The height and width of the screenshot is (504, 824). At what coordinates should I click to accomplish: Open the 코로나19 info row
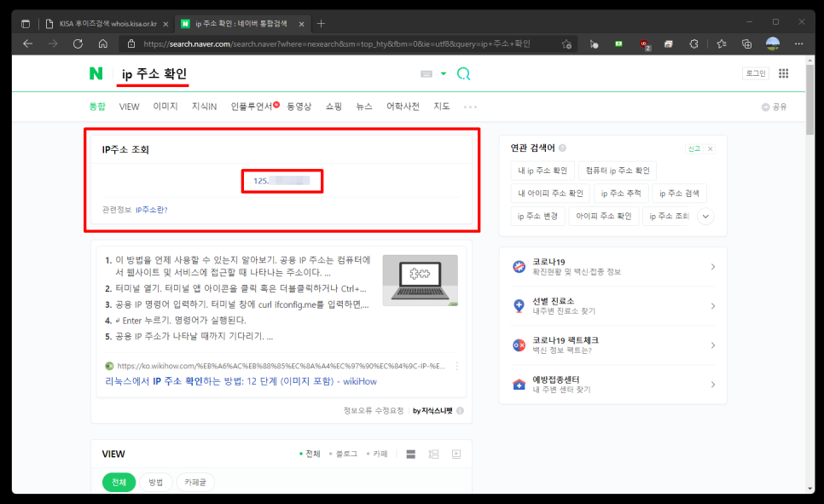tap(612, 266)
